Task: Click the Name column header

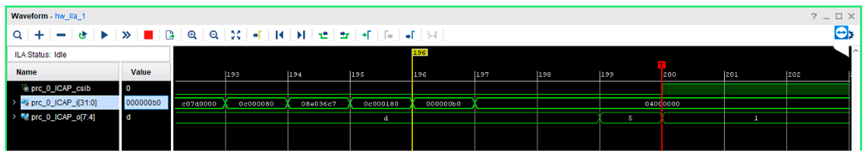Action: 63,72
